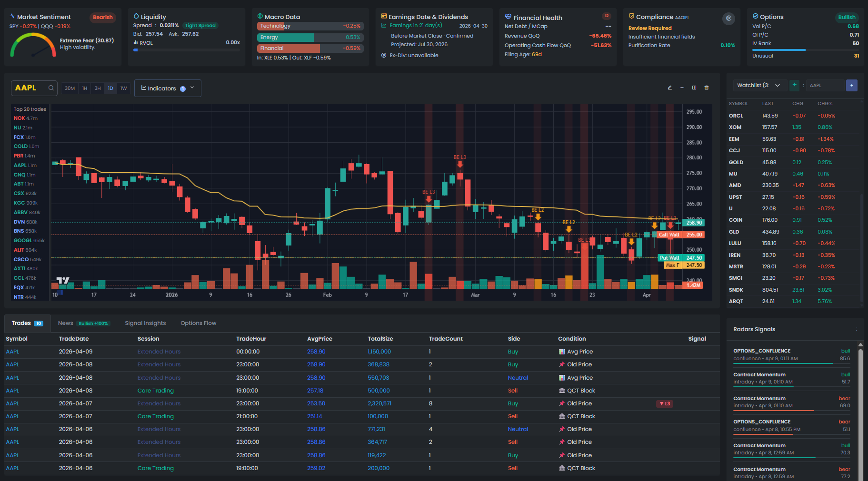Click the green plus icon to create a watchlist
Viewport: 868px width, 481px height.
(x=794, y=85)
